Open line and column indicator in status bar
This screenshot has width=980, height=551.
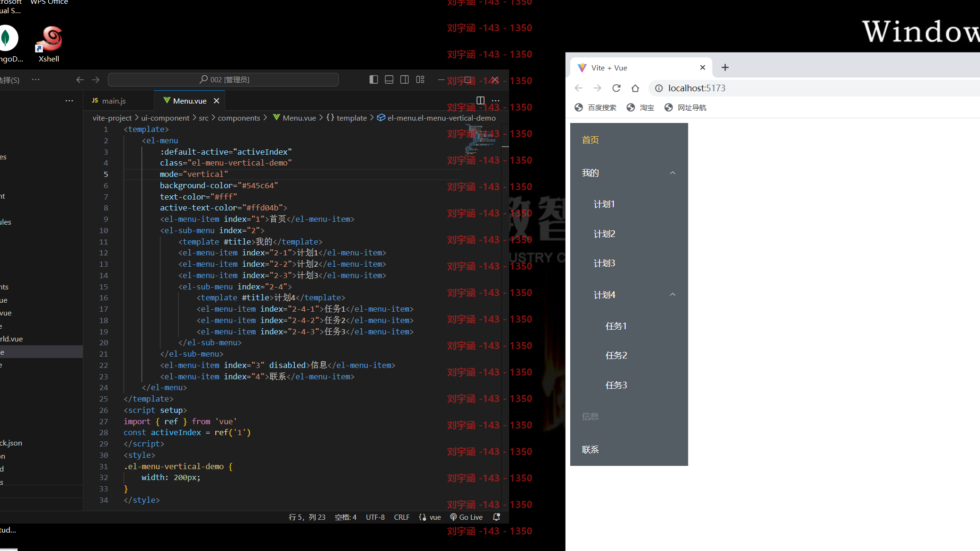coord(307,517)
